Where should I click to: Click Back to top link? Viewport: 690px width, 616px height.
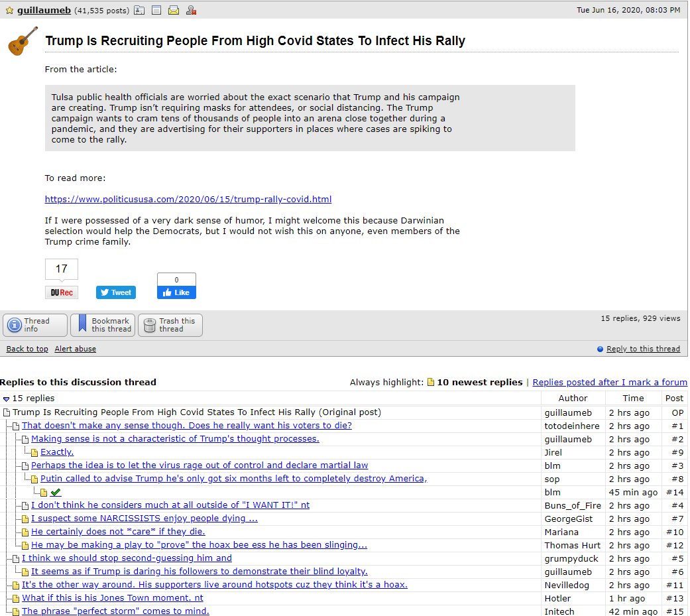tap(27, 349)
